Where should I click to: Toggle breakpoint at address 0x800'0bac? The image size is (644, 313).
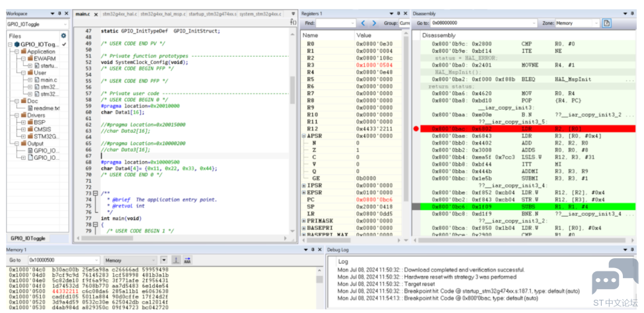tap(416, 129)
